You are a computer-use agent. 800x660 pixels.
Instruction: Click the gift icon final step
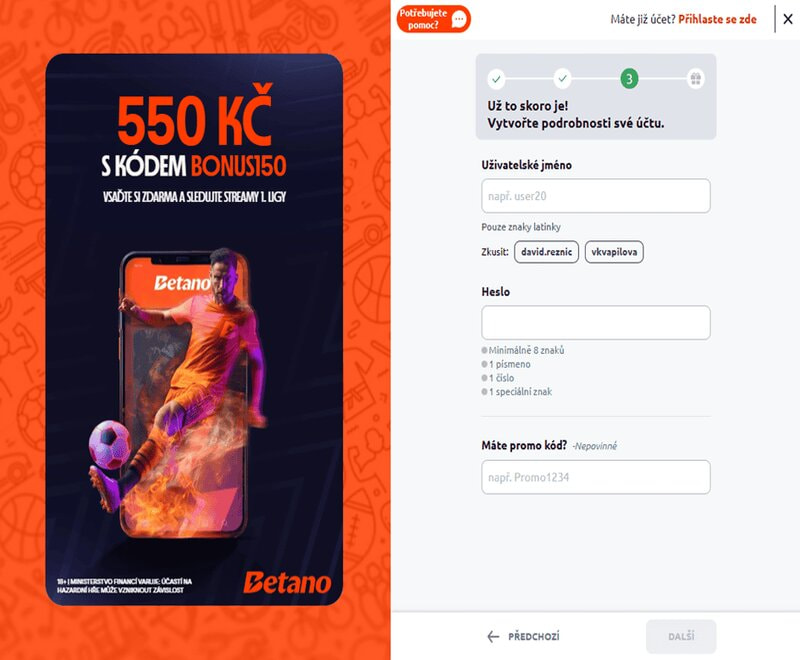pos(695,79)
